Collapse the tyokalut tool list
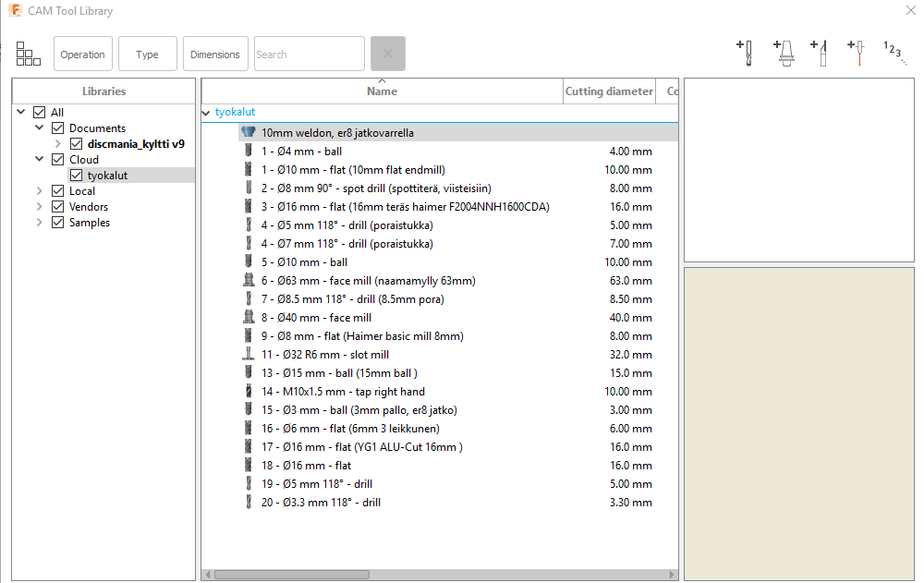 point(205,111)
